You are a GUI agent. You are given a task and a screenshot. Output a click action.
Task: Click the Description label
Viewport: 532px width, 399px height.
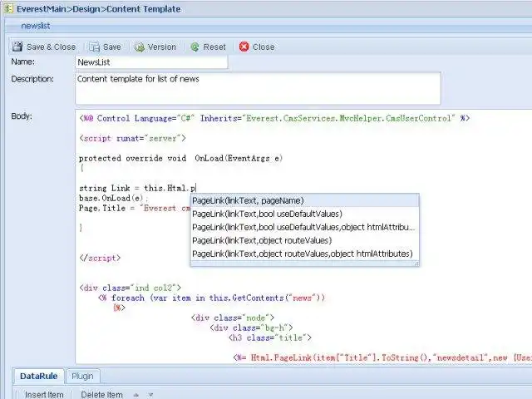point(32,79)
